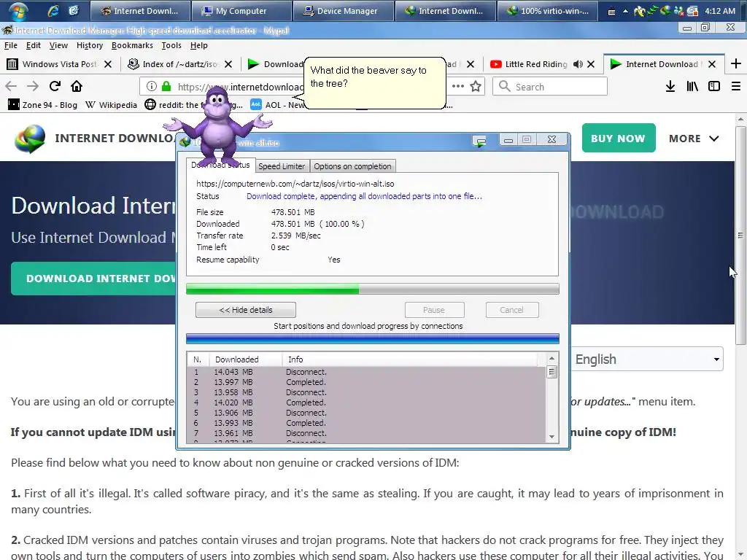This screenshot has width=747, height=560.
Task: Open a new browser tab
Action: (735, 64)
